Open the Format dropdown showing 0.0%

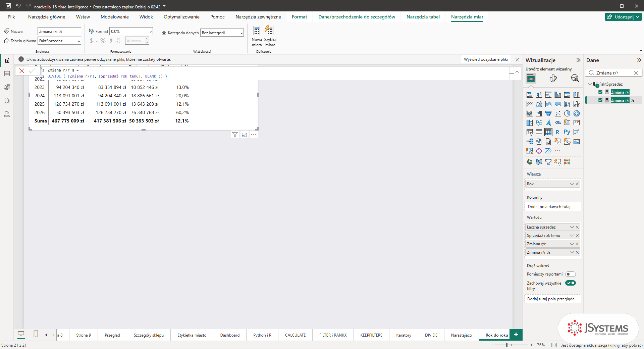pos(131,32)
